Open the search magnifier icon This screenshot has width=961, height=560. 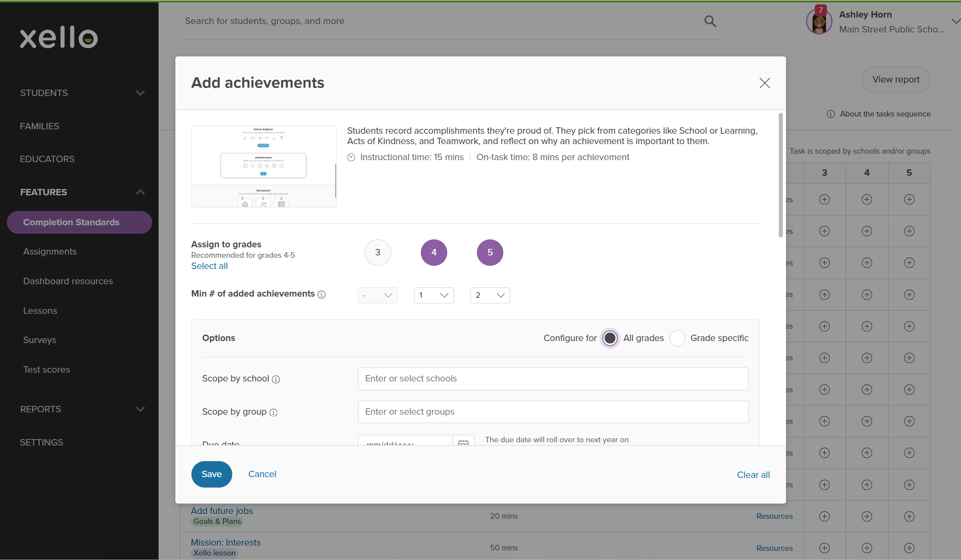710,21
